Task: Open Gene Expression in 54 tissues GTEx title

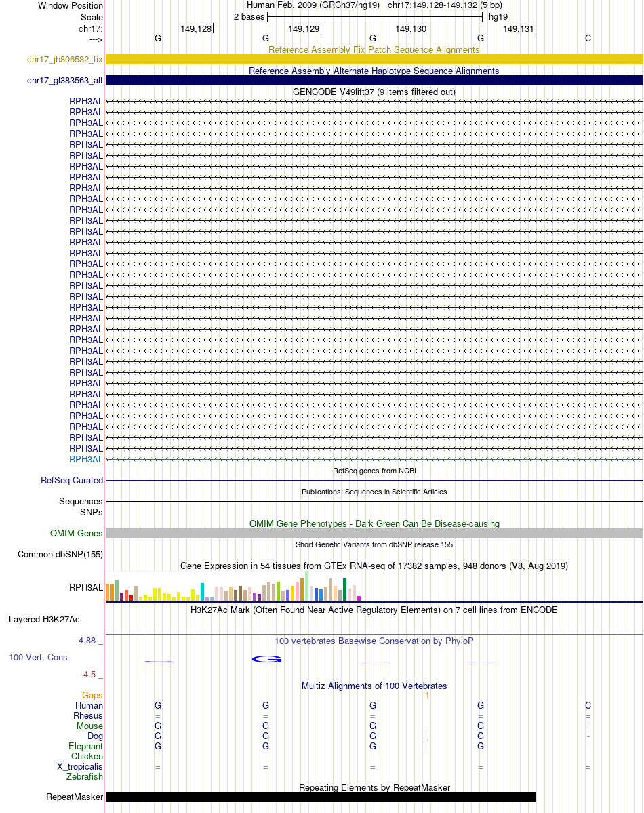Action: pyautogui.click(x=374, y=566)
